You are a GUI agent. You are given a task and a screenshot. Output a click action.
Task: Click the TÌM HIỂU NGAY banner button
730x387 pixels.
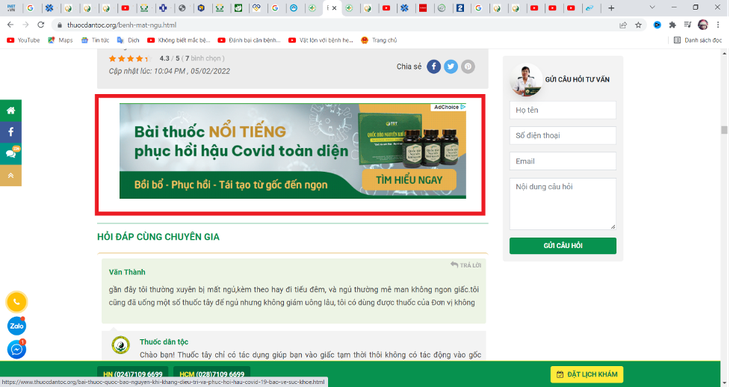409,180
